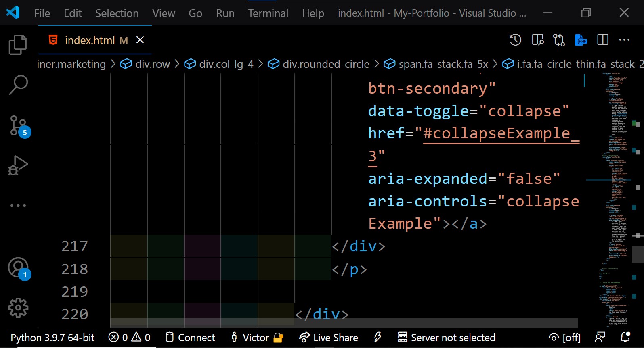Viewport: 644px width, 348px height.
Task: Start Live Share session
Action: tap(328, 338)
